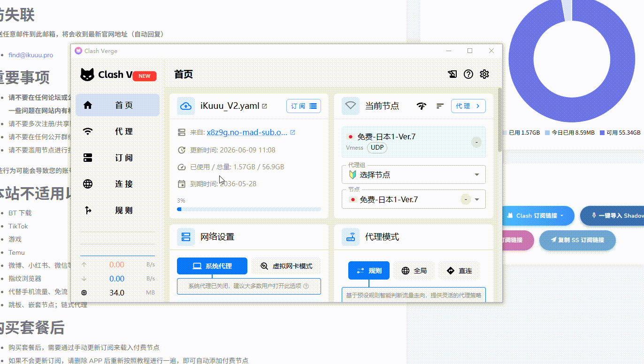This screenshot has height=364, width=644.
Task: Open the 首页 home page in sidebar
Action: [x=117, y=105]
